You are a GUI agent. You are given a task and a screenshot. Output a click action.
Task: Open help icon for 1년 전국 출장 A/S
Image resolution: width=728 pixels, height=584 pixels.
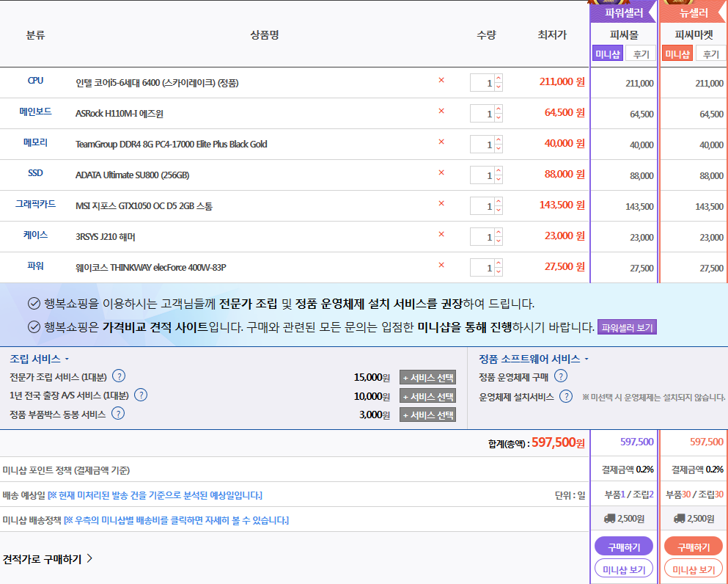pyautogui.click(x=141, y=395)
